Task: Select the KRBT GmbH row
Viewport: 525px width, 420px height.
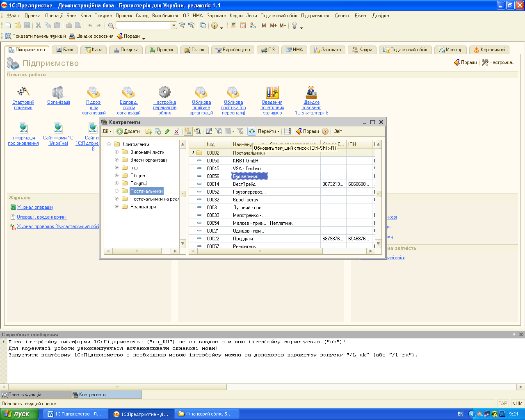Action: pos(281,161)
